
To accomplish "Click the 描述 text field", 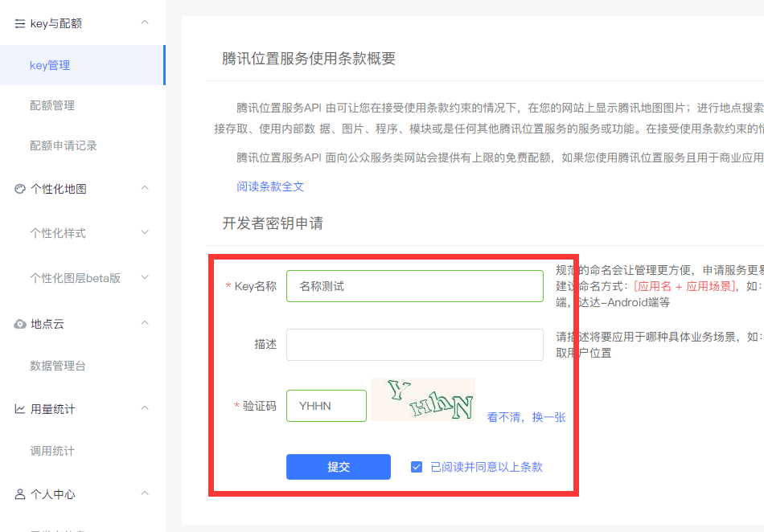I will pyautogui.click(x=415, y=345).
